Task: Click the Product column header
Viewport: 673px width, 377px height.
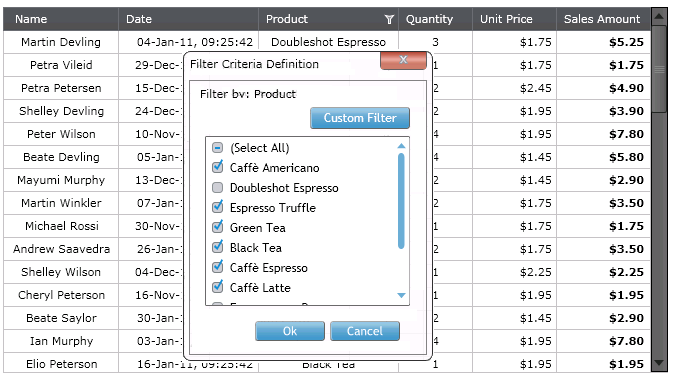Action: [328, 19]
